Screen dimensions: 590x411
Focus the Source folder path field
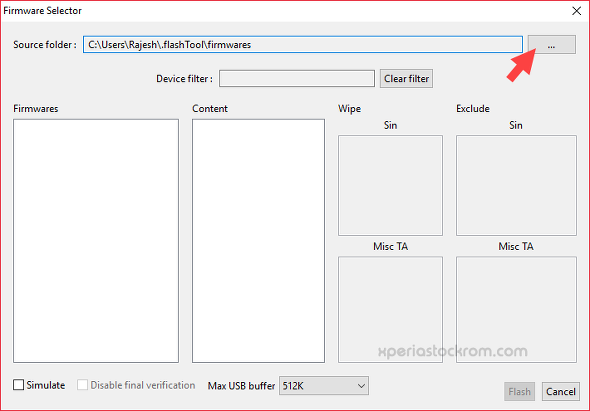click(x=303, y=45)
